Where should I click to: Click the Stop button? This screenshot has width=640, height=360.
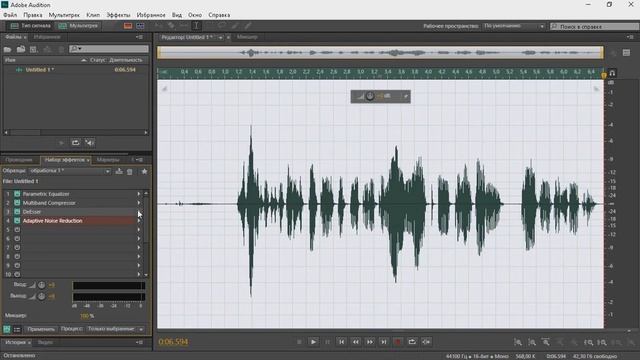299,342
